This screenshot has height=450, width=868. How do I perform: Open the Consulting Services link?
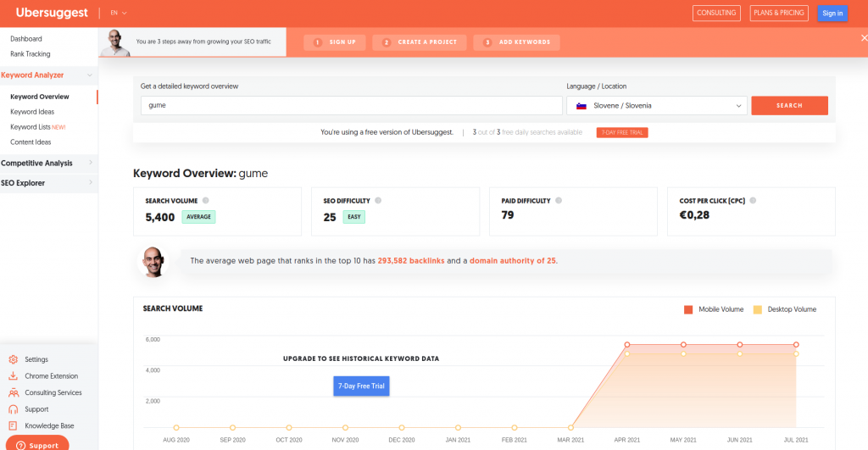point(53,392)
